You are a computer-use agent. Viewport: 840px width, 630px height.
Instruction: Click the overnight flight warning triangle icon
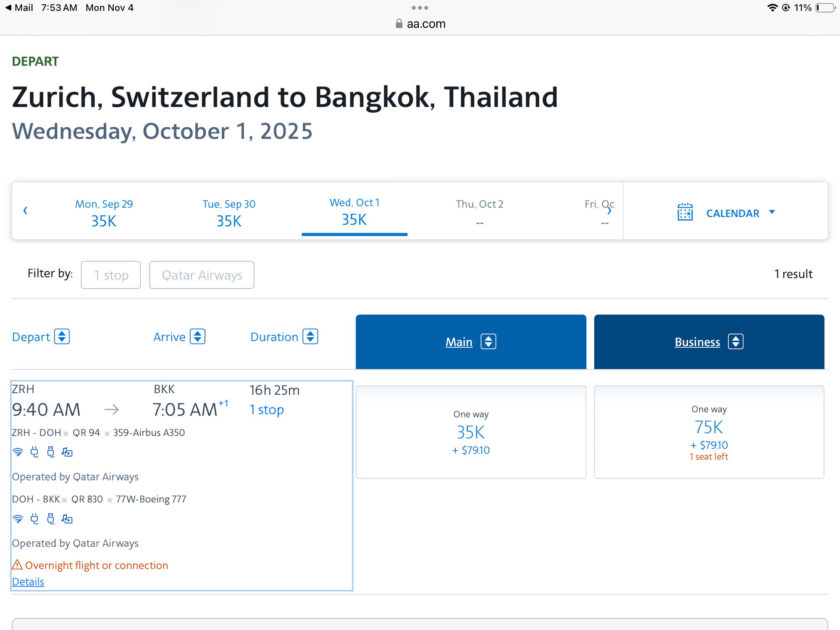pyautogui.click(x=17, y=565)
